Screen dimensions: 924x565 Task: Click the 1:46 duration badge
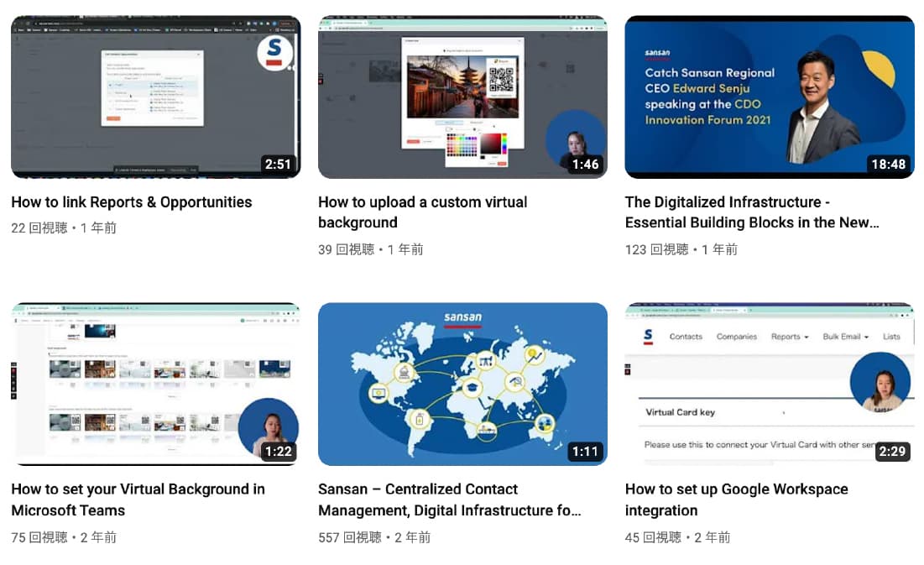pyautogui.click(x=585, y=164)
